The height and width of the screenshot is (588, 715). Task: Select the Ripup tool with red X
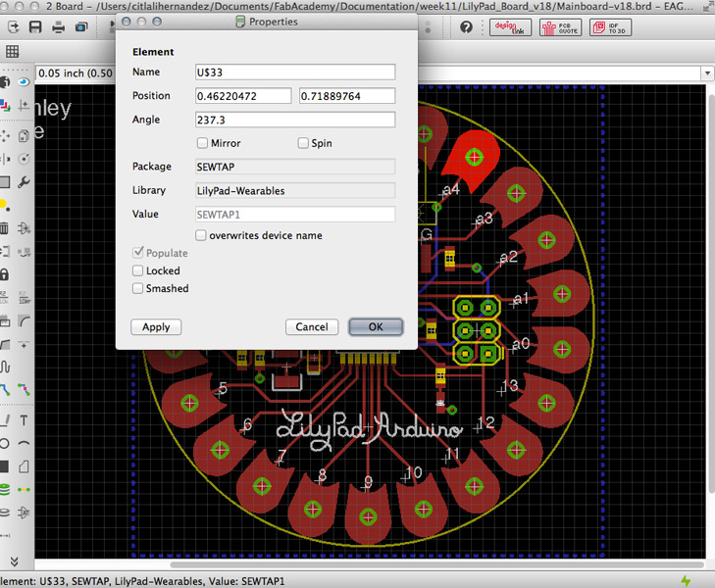point(24,390)
